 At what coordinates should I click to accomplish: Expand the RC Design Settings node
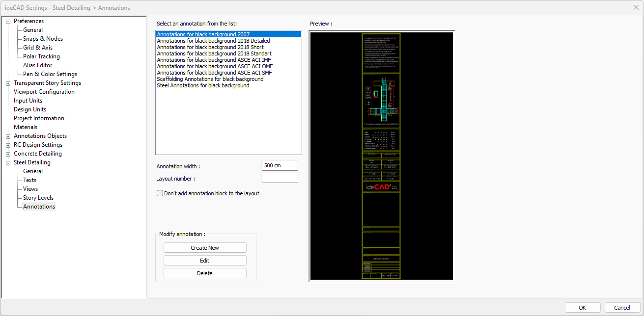(x=8, y=145)
